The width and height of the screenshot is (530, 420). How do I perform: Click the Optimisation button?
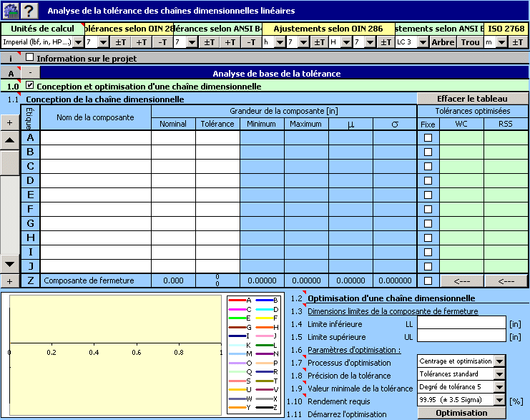coord(461,413)
